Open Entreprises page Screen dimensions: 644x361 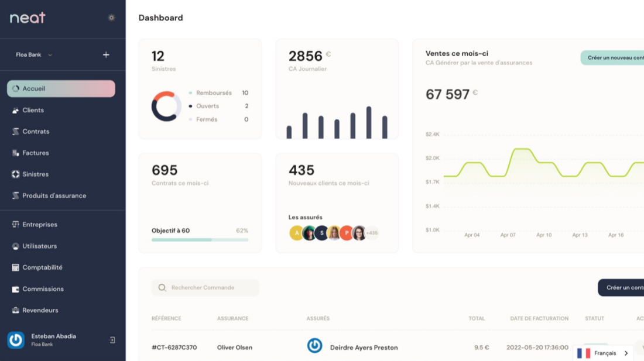(x=40, y=225)
